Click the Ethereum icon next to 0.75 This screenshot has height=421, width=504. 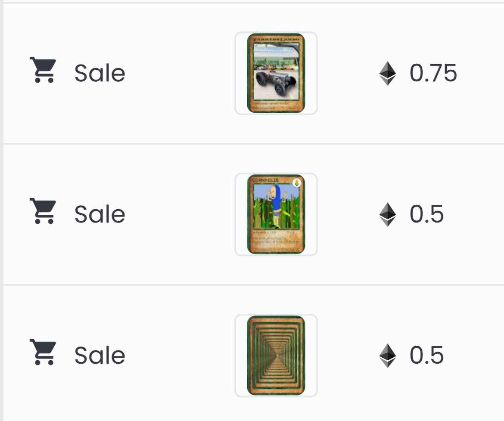387,73
